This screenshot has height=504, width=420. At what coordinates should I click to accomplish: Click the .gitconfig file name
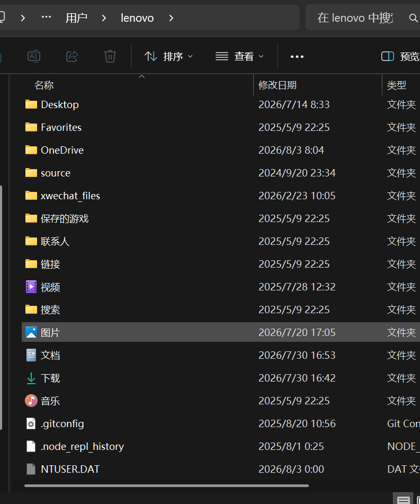pyautogui.click(x=62, y=424)
